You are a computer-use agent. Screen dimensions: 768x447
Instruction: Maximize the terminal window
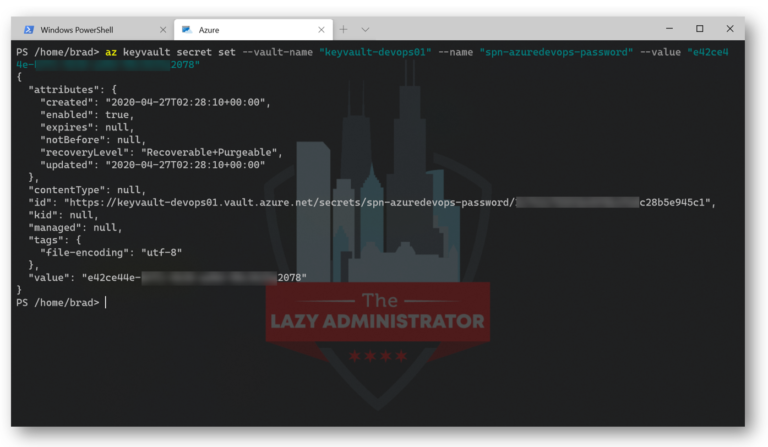tap(699, 29)
